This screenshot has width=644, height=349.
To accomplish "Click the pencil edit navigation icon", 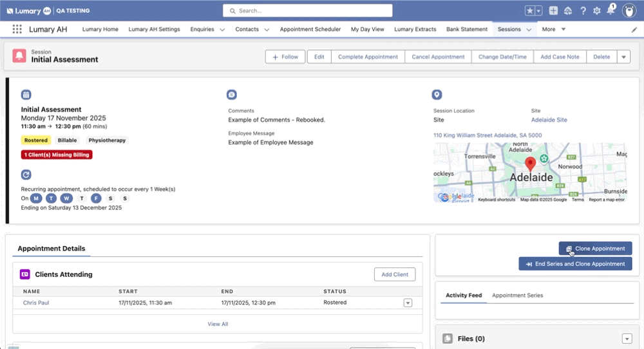I will tap(634, 30).
